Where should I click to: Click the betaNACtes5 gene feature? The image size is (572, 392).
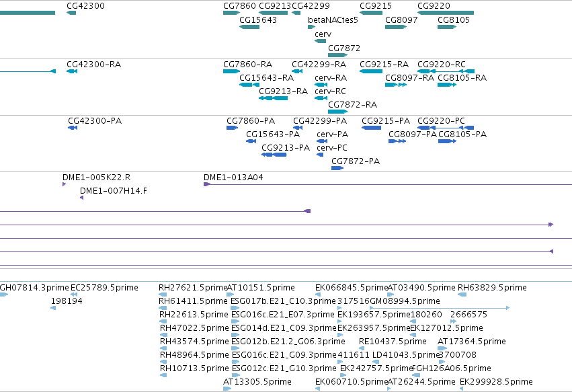point(311,27)
